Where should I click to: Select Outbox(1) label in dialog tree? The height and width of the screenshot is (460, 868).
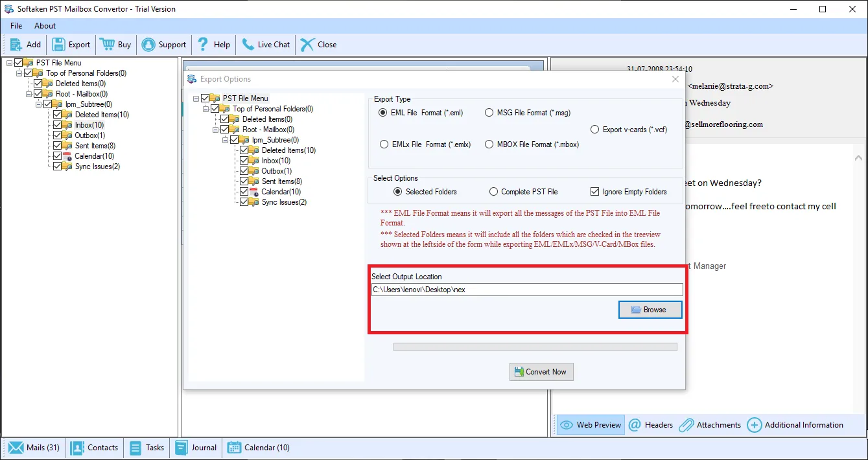[x=276, y=171]
